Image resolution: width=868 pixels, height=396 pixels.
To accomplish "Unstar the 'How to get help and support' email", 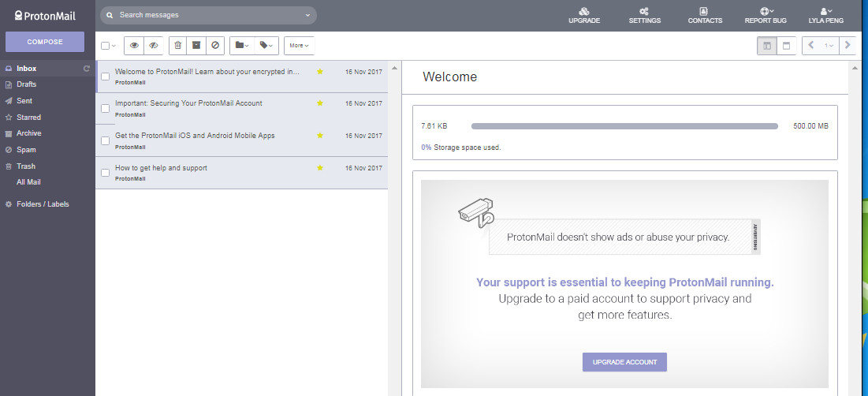I will [320, 168].
